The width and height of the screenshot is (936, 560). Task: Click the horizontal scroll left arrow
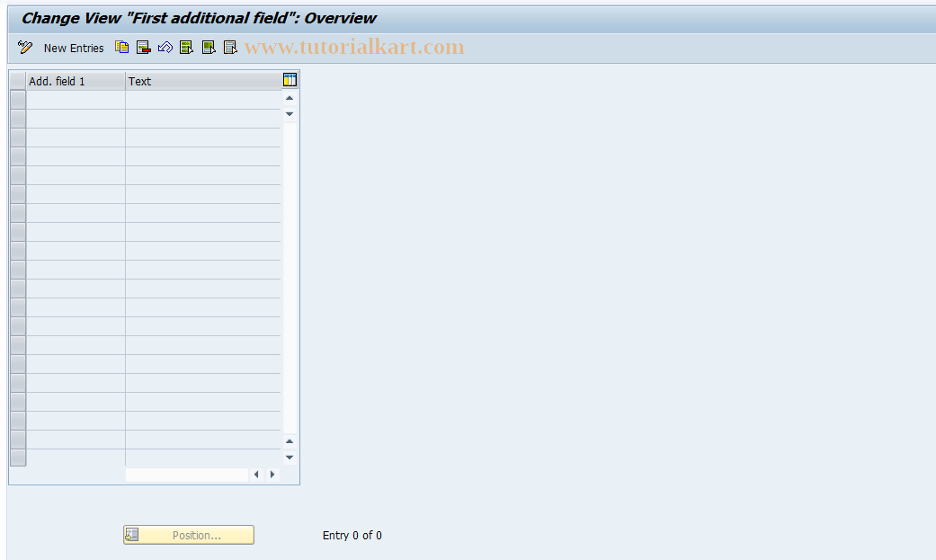tap(256, 475)
